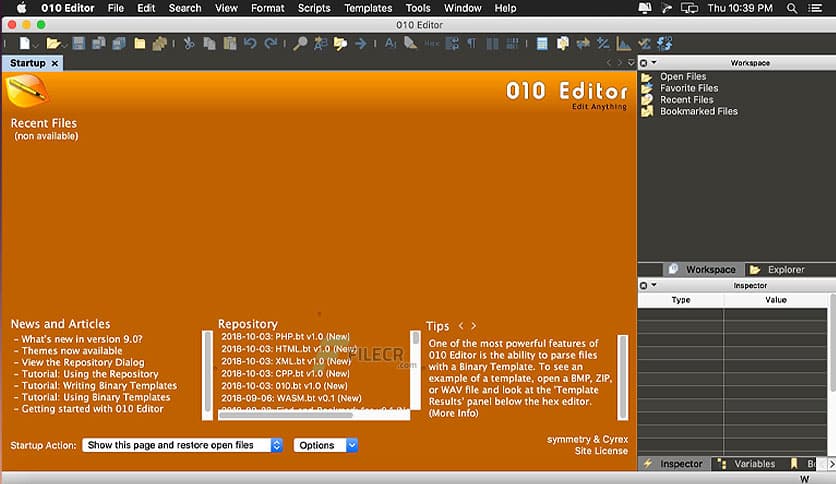This screenshot has height=484, width=836.
Task: Open the Workspace panel menu arrow
Action: click(x=654, y=63)
